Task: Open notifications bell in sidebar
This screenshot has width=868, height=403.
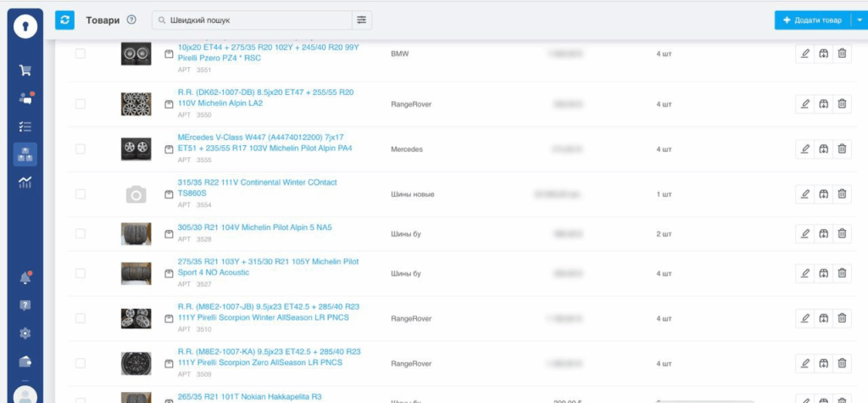Action: (25, 277)
